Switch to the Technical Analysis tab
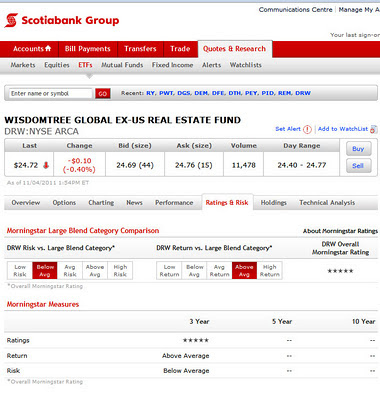The height and width of the screenshot is (400, 380). [327, 203]
